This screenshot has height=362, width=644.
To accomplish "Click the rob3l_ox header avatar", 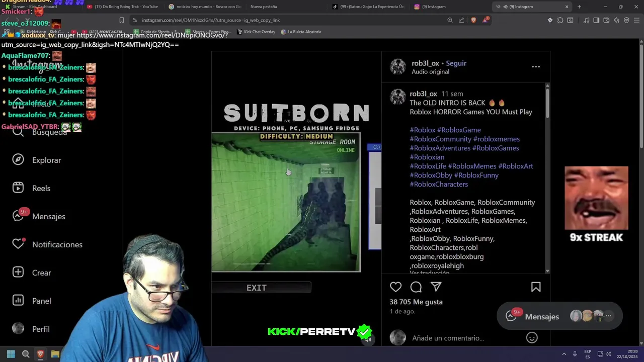I will coord(397,66).
